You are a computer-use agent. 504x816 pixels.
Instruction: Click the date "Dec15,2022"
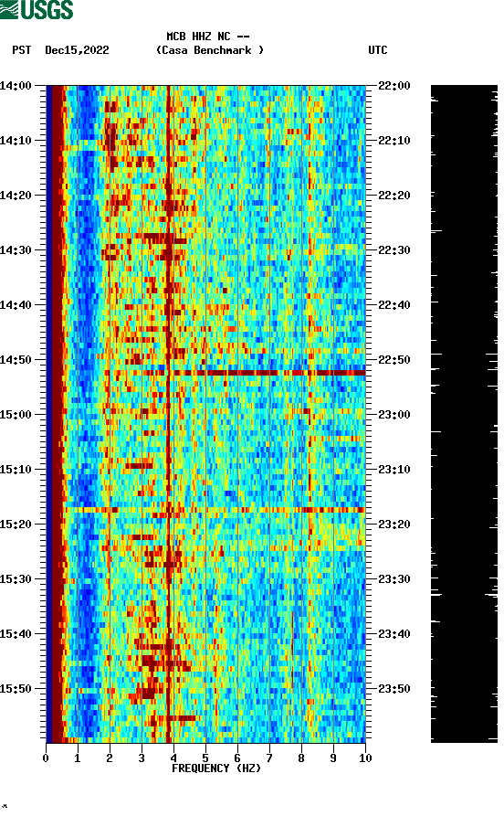point(77,50)
